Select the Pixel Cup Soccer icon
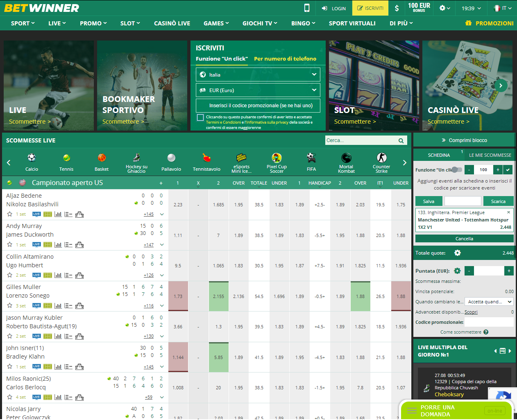The width and height of the screenshot is (517, 420). (x=277, y=158)
